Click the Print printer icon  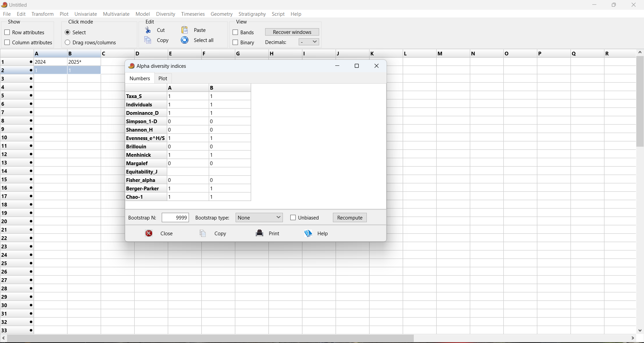[x=260, y=234]
